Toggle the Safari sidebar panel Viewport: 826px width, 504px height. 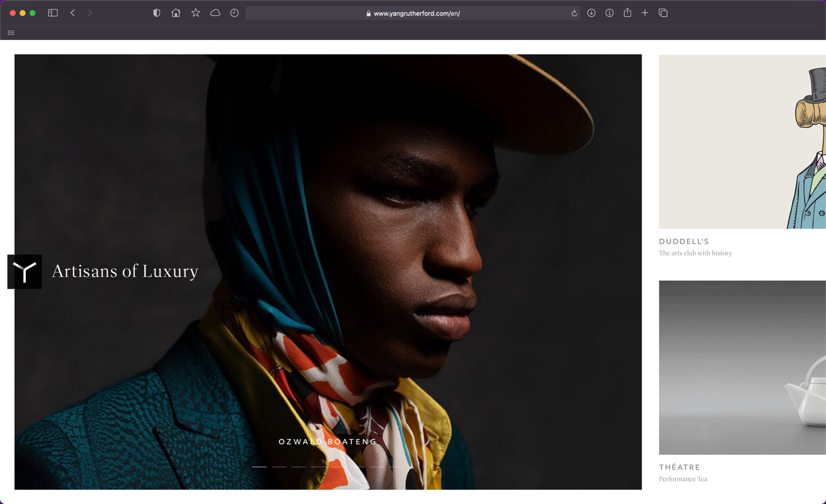tap(53, 13)
